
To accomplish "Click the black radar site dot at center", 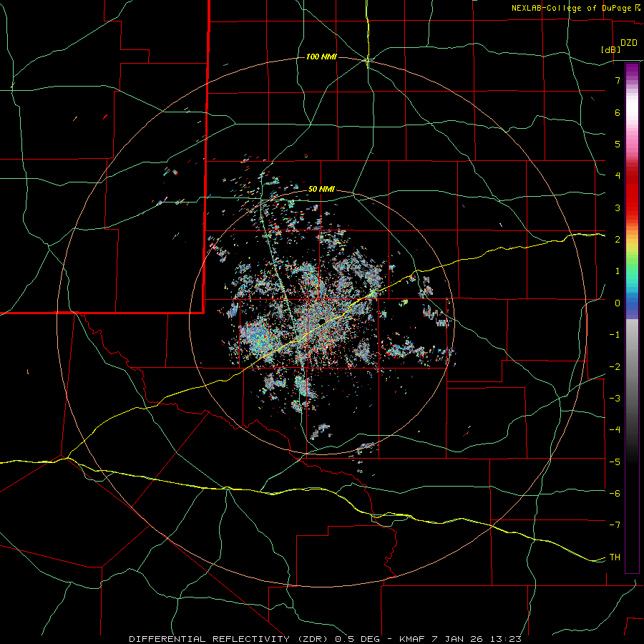I will pos(322,321).
